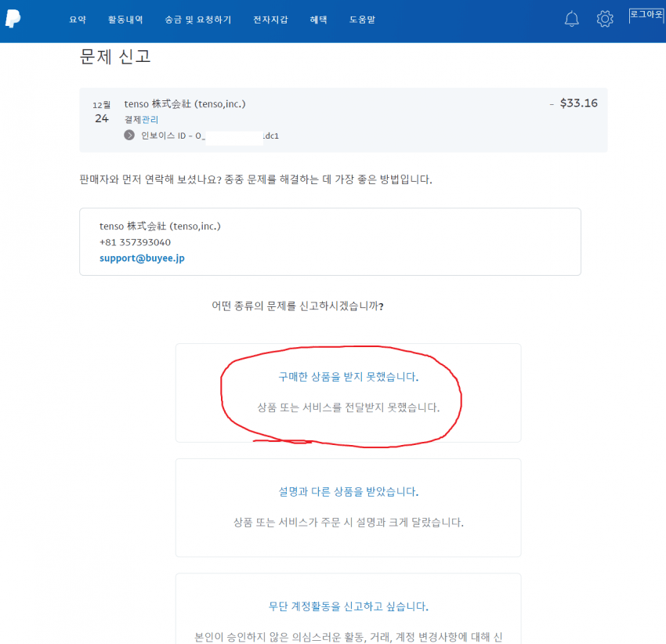The width and height of the screenshot is (666, 644).
Task: Open the 전자지갑 menu
Action: click(x=270, y=20)
